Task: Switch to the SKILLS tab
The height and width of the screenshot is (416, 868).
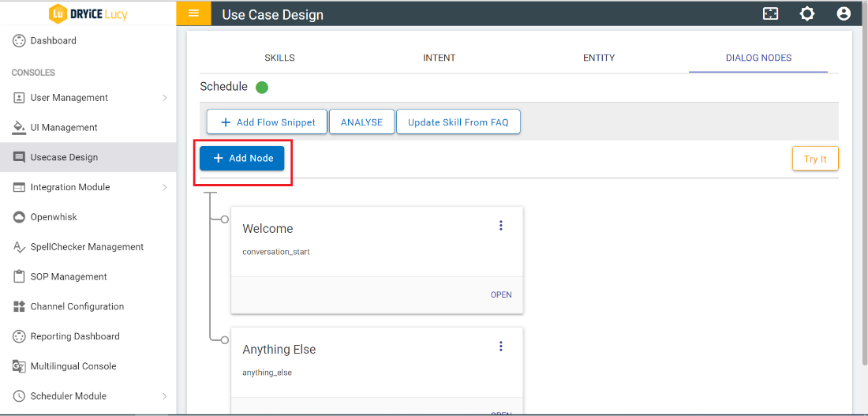Action: pos(279,58)
